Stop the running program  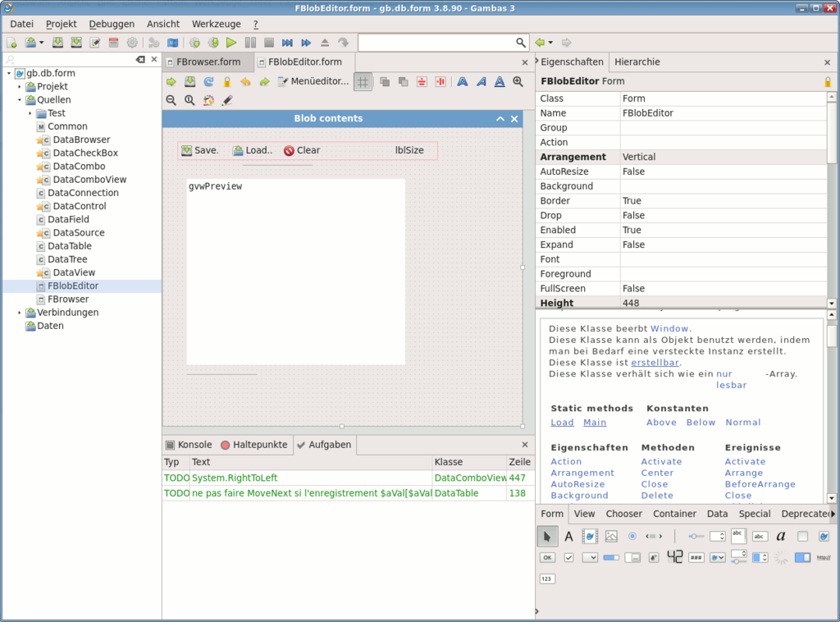(269, 43)
